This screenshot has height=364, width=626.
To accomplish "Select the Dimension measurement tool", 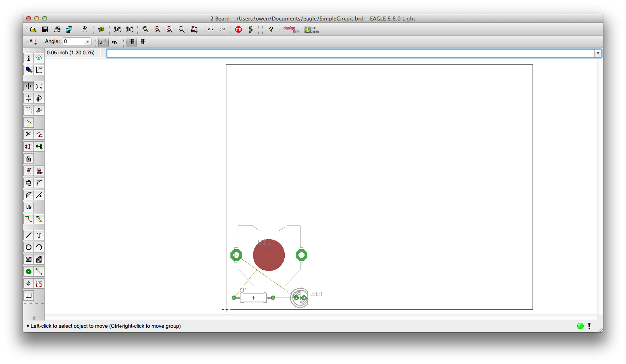I will 28,296.
